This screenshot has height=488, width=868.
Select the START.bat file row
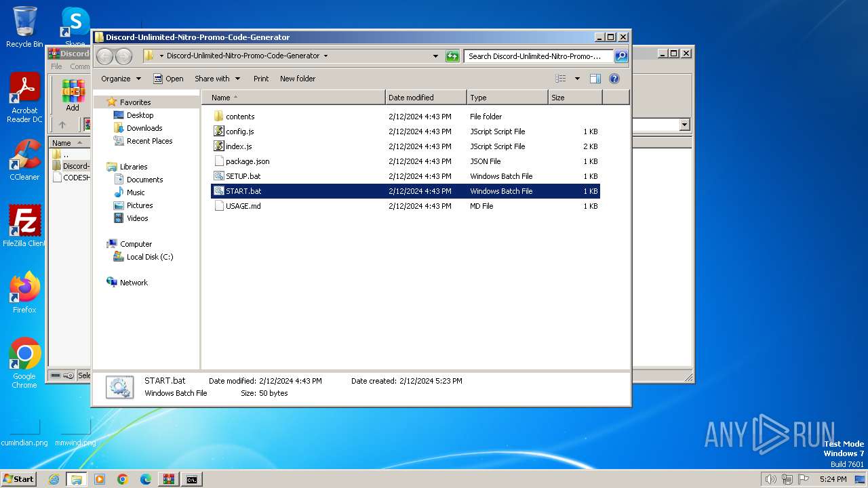(406, 191)
